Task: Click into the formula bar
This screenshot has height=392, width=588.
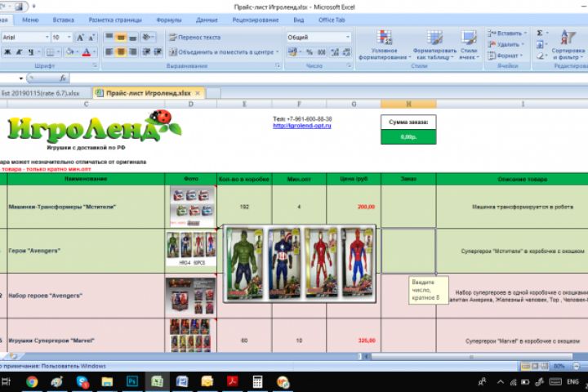Action: [328, 78]
